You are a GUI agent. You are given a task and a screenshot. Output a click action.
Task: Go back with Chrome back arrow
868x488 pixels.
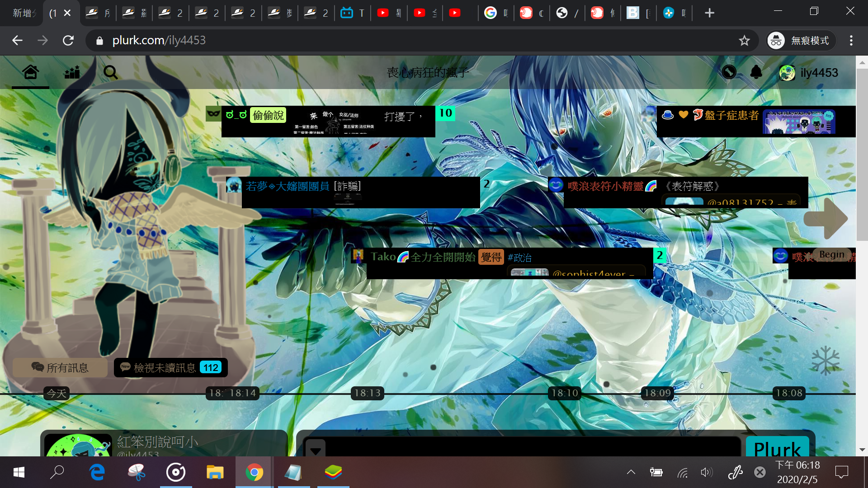17,41
